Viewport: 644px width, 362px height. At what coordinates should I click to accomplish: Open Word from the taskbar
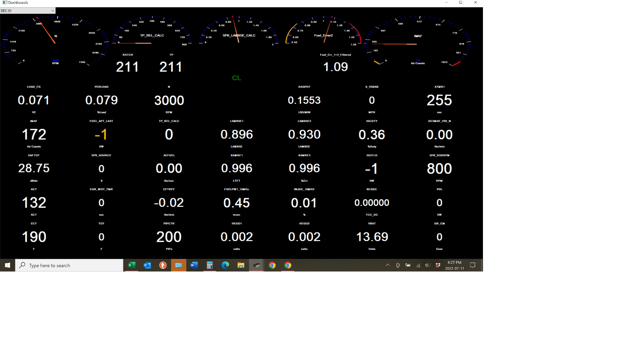tap(194, 265)
